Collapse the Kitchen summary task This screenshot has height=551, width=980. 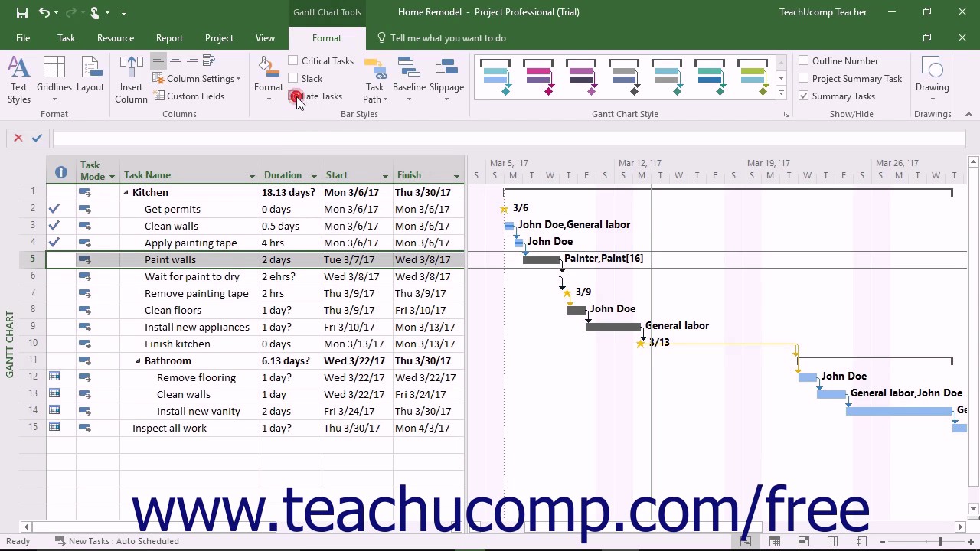tap(126, 193)
